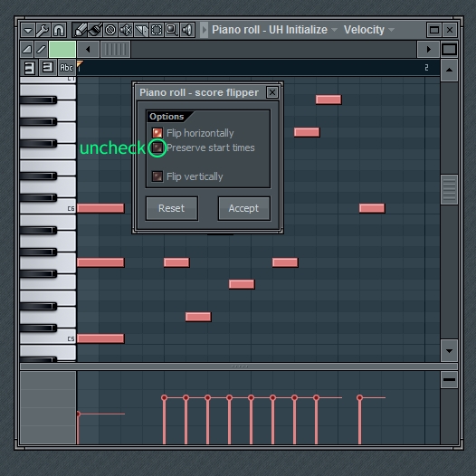Uncheck Flip horizontally option
The height and width of the screenshot is (476, 476).
click(157, 133)
